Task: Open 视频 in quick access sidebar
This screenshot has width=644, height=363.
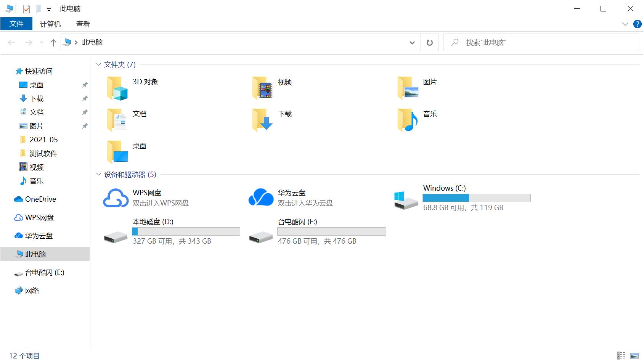Action: [x=37, y=167]
